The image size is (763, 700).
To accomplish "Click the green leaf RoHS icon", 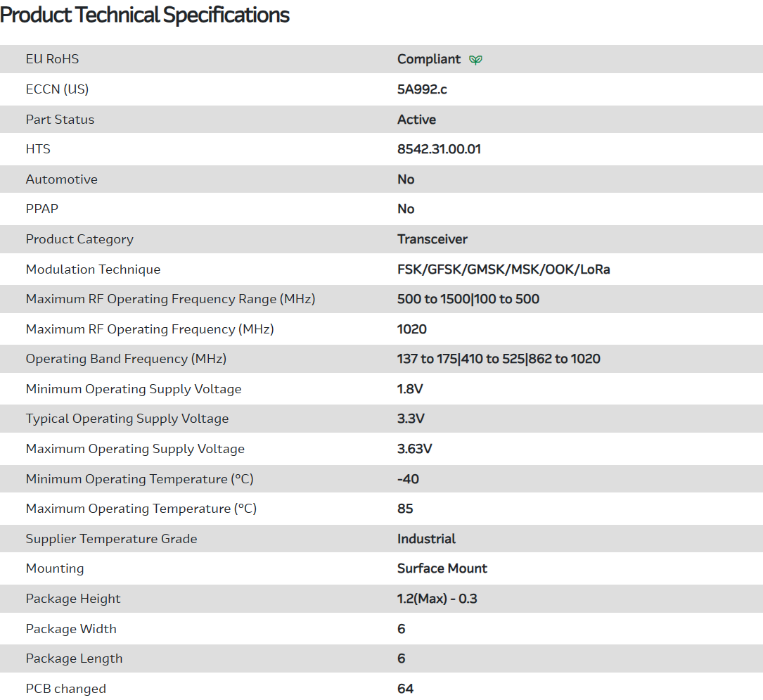I will (x=475, y=60).
